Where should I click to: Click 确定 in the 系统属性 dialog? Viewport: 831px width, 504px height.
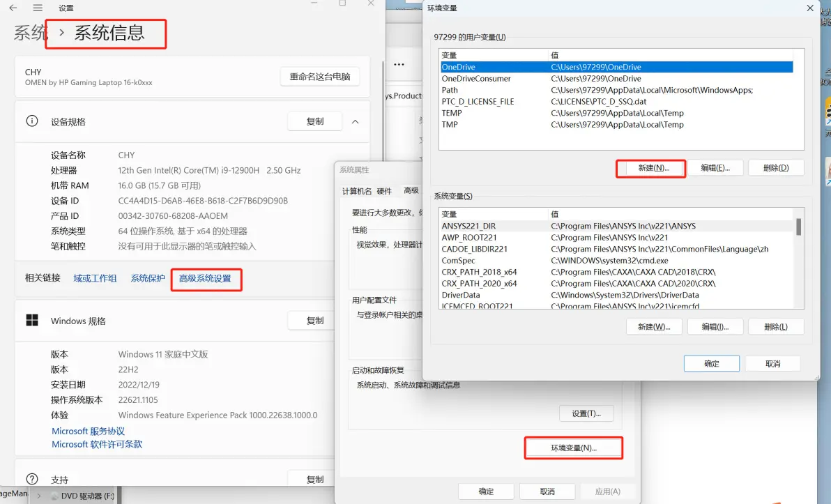tap(486, 491)
